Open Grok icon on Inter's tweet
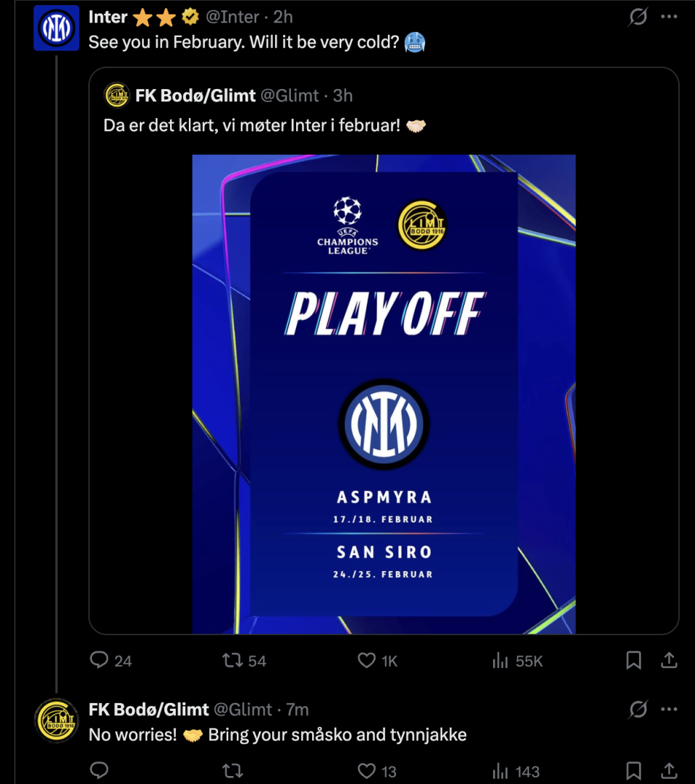Image resolution: width=695 pixels, height=784 pixels. (638, 17)
